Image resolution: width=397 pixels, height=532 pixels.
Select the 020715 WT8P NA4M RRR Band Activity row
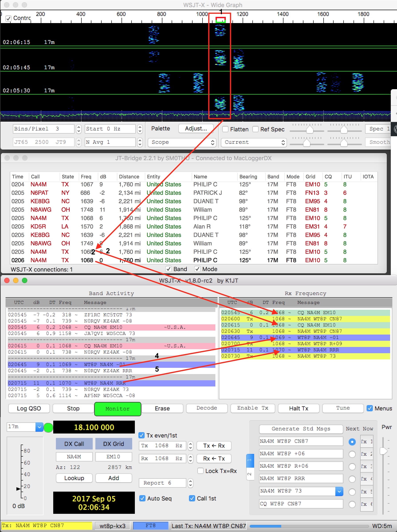tap(111, 383)
